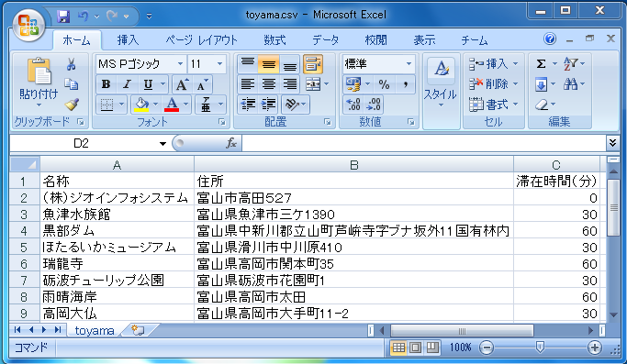Screen dimensions: 627x364
Task: Switch to the 数式 ribbon tab
Action: point(274,40)
